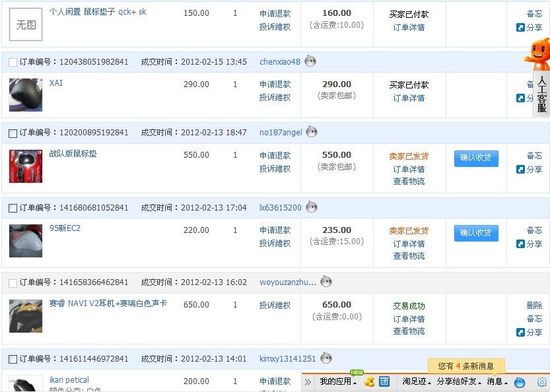
Task: Click 申请退款 for XAI order
Action: point(275,84)
